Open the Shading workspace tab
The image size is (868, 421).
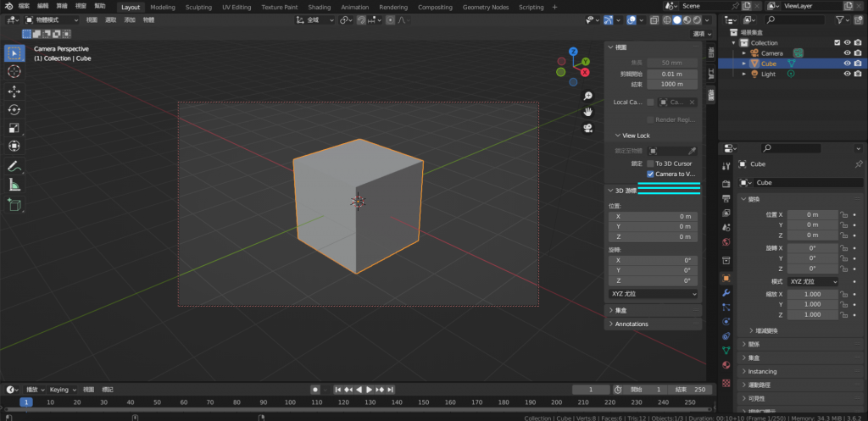320,7
